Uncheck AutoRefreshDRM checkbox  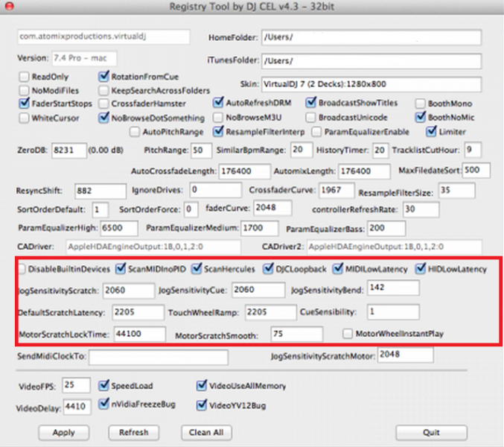[x=218, y=102]
